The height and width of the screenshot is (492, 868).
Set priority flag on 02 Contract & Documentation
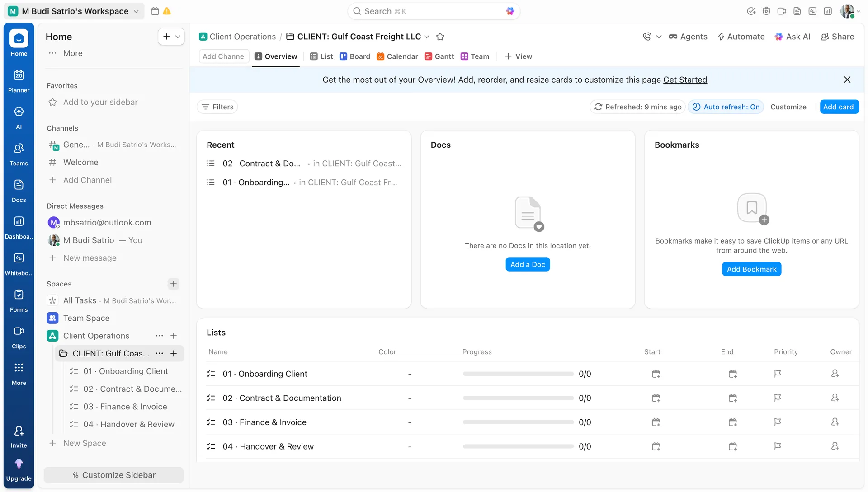click(778, 398)
